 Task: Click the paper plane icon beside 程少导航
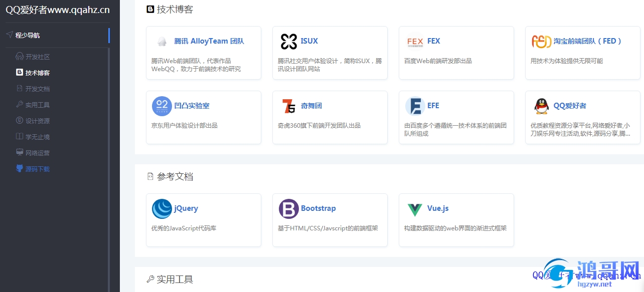[x=9, y=35]
